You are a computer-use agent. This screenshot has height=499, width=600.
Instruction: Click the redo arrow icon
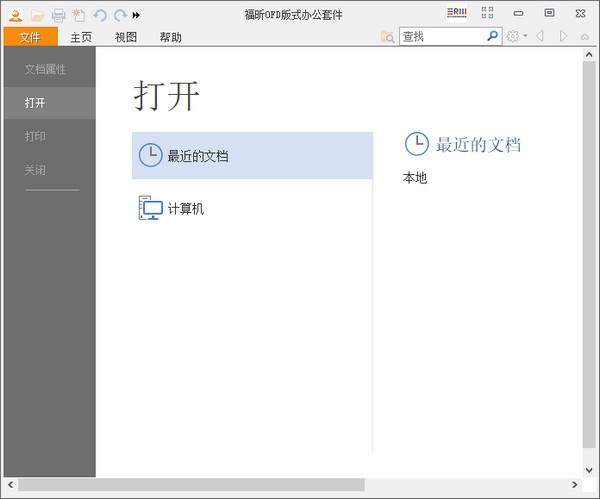pos(120,15)
